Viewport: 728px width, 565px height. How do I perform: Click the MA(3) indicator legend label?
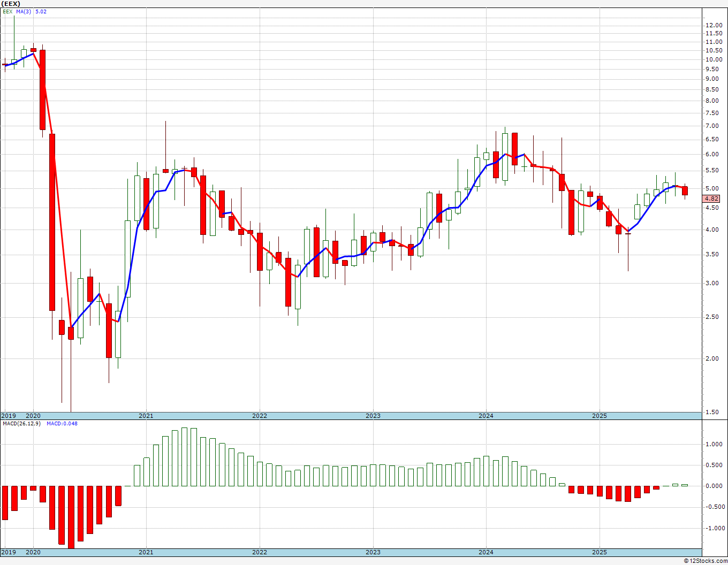click(24, 11)
